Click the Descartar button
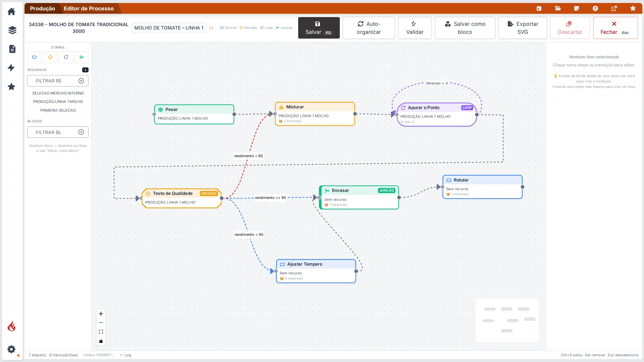Viewport: 644px width, 362px height. pos(570,28)
